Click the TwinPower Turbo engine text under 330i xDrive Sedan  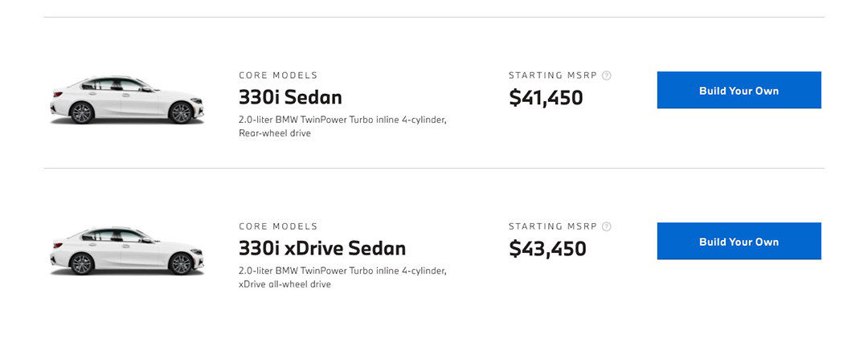coord(342,271)
